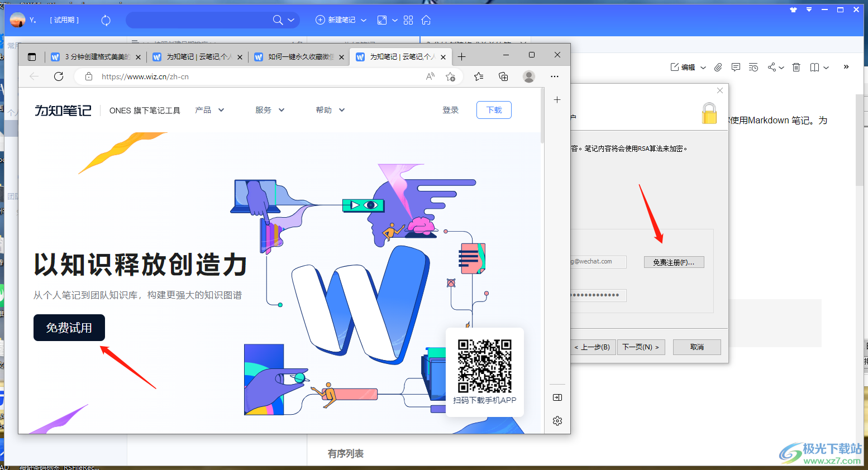The height and width of the screenshot is (470, 868).
Task: Close the active 为知笔记 browser tab
Action: coord(443,57)
